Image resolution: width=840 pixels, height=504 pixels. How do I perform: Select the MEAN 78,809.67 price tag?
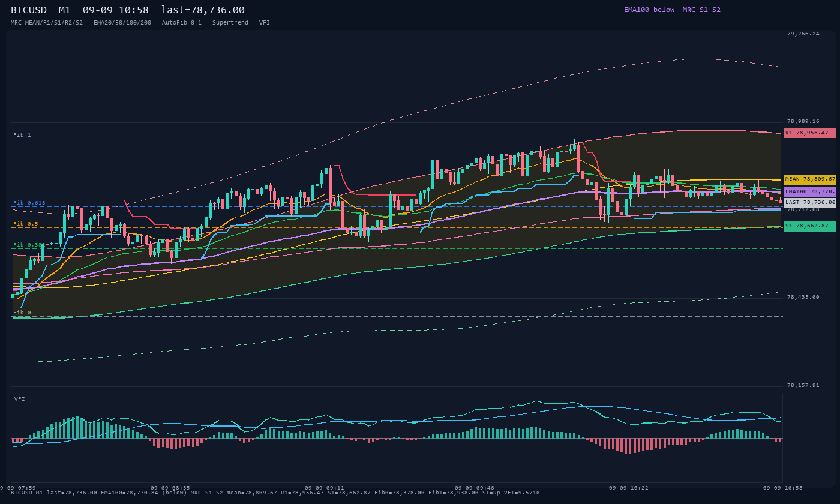[x=809, y=179]
